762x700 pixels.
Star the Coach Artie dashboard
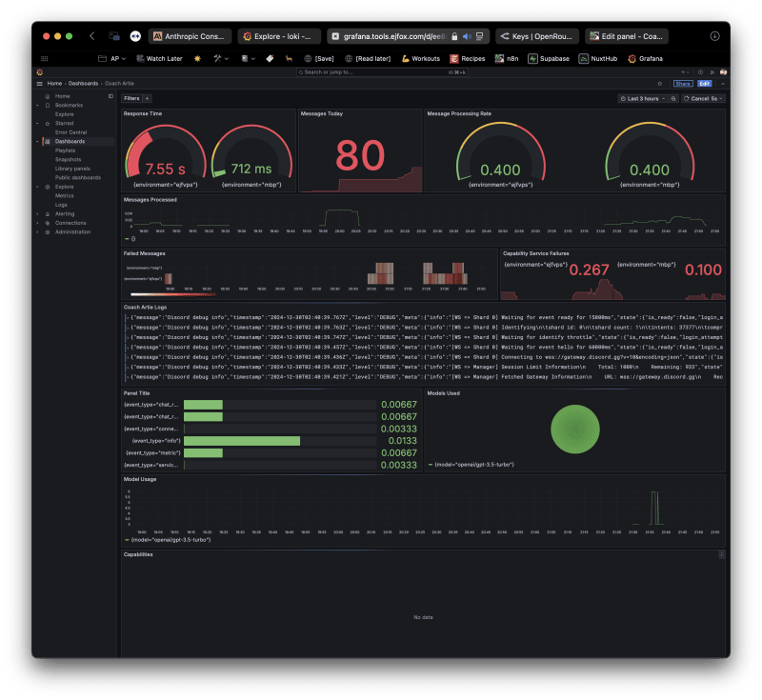(659, 84)
